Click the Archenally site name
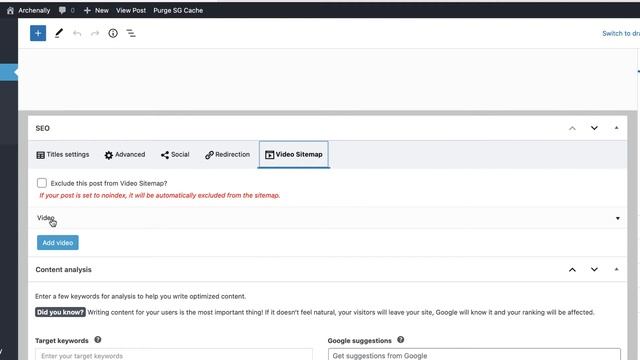Screen dimensions: 640x360 (x=34, y=11)
